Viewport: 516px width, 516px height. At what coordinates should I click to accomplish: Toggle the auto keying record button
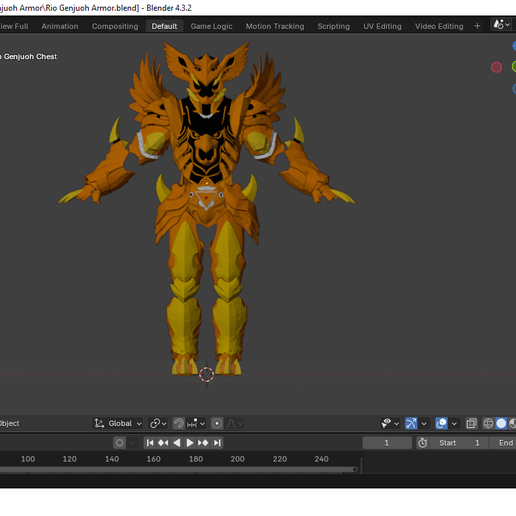[x=119, y=443]
